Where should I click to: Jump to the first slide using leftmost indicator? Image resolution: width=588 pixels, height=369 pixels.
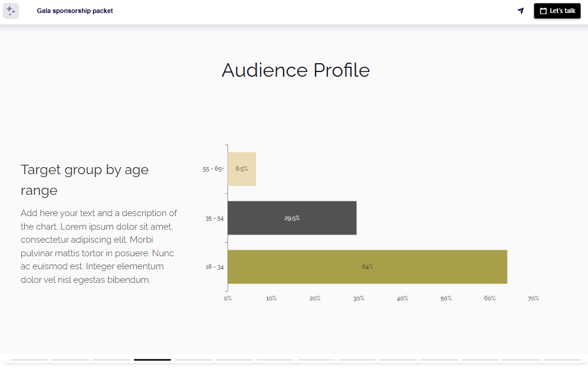point(30,359)
